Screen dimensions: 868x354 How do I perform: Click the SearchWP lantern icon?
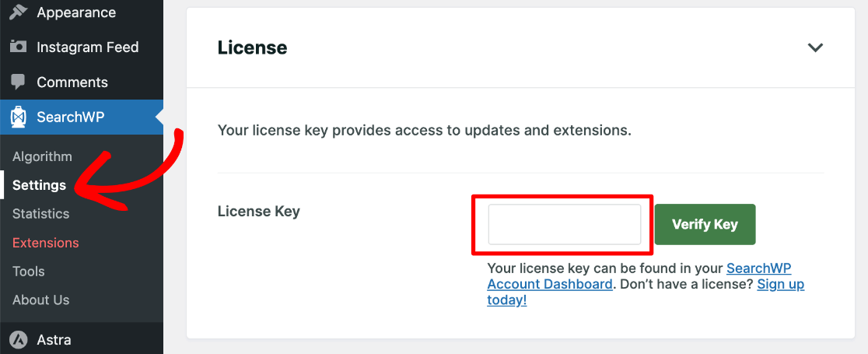(19, 117)
